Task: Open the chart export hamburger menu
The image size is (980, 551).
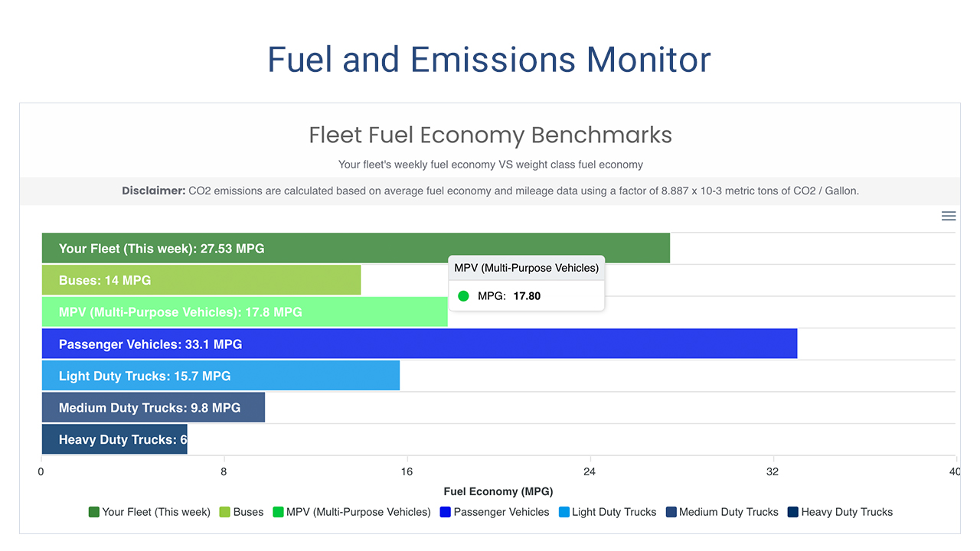Action: click(949, 216)
